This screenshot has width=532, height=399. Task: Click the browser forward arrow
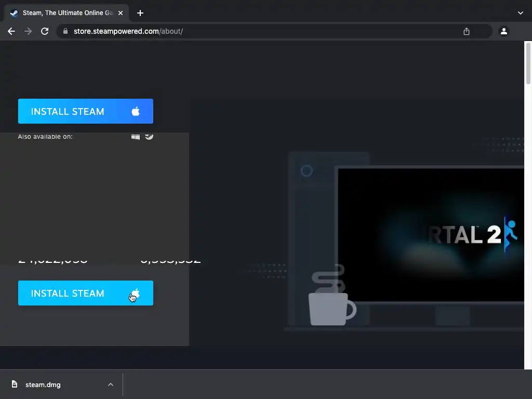pyautogui.click(x=28, y=31)
